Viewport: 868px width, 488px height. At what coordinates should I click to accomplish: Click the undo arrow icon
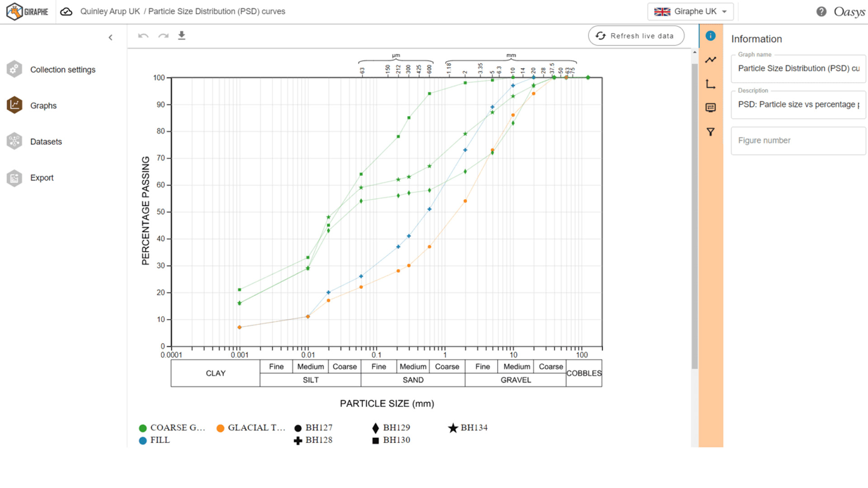tap(143, 36)
